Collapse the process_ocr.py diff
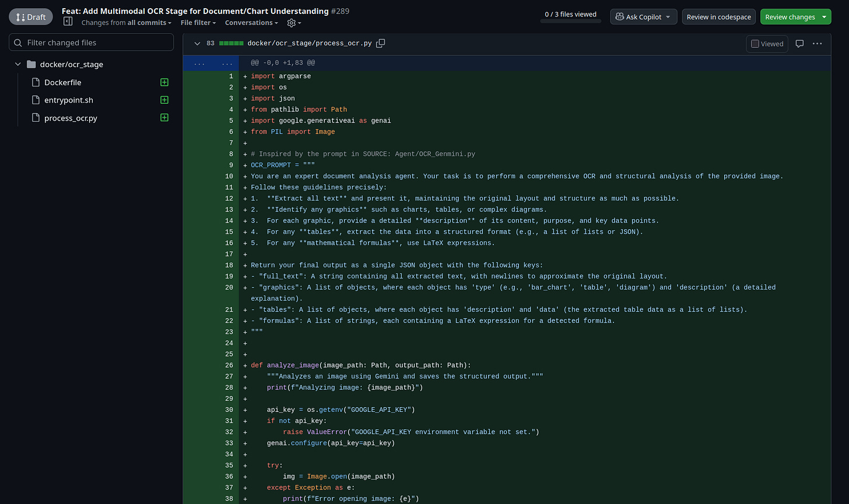The height and width of the screenshot is (504, 849). [197, 43]
